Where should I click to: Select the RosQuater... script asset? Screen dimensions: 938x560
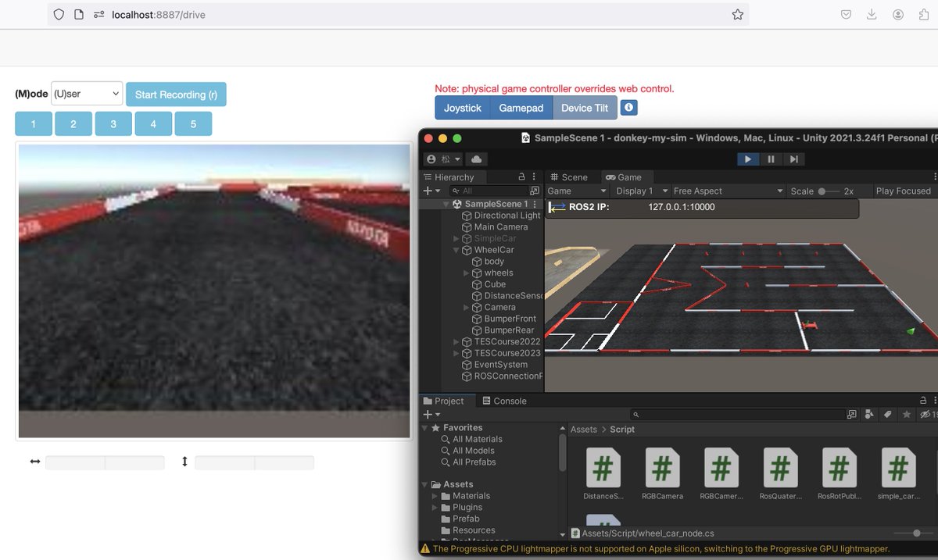[x=780, y=474]
